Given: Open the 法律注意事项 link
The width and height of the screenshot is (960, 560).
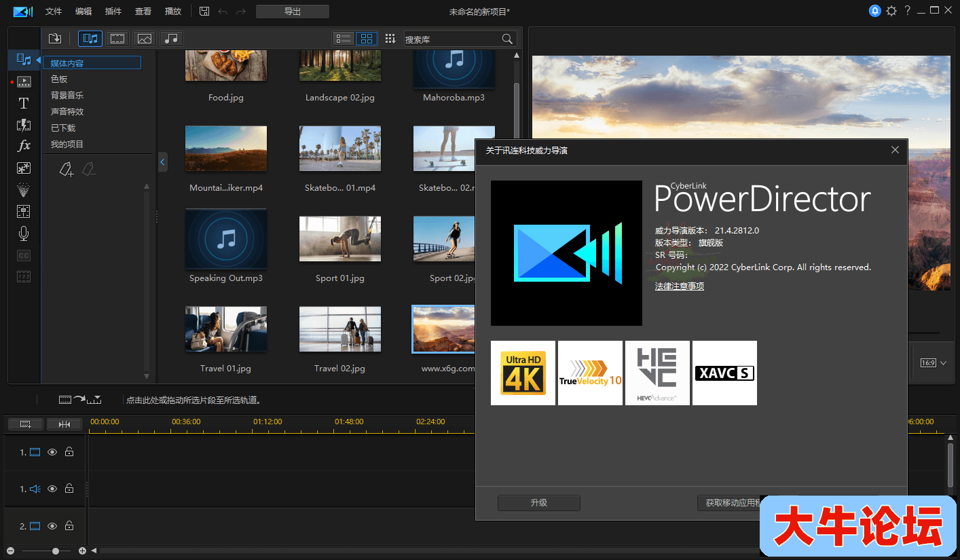Looking at the screenshot, I should coord(680,286).
